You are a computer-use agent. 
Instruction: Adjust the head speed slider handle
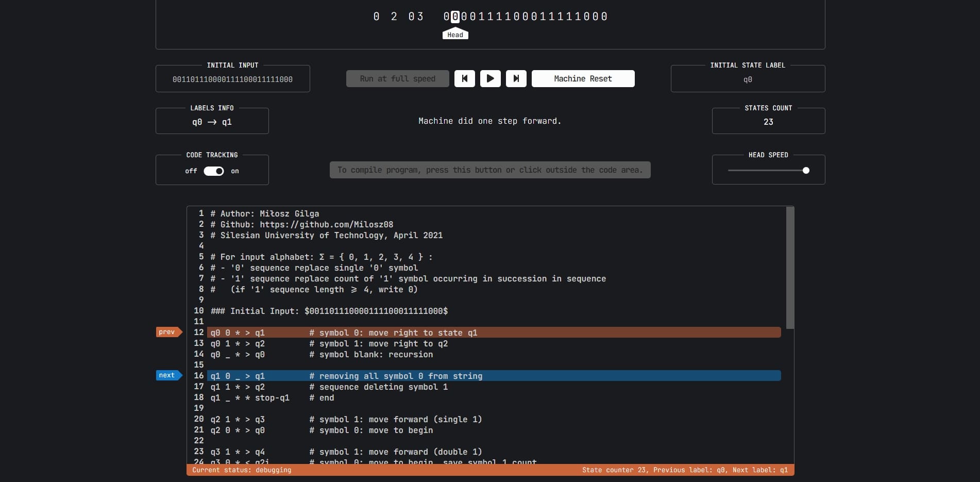tap(806, 171)
